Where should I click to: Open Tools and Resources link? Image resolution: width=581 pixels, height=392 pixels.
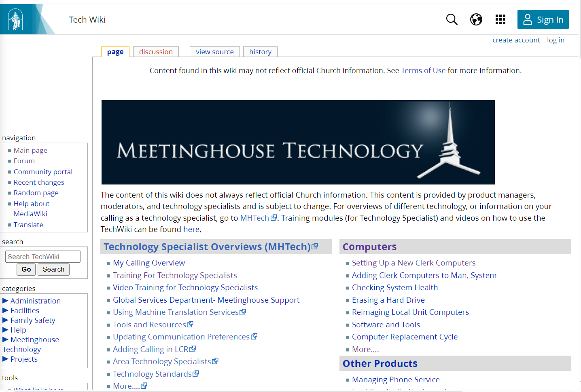153,325
